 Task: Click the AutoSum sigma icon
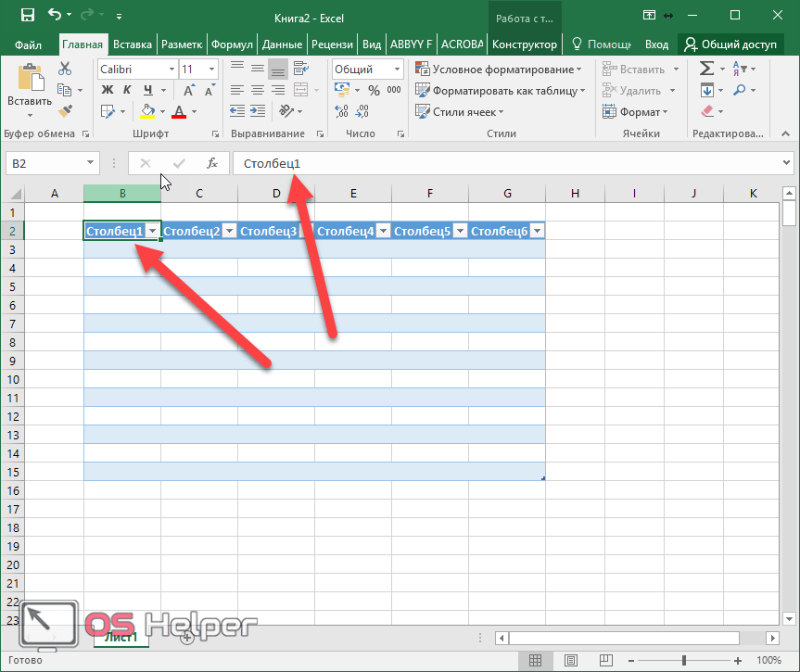click(706, 69)
